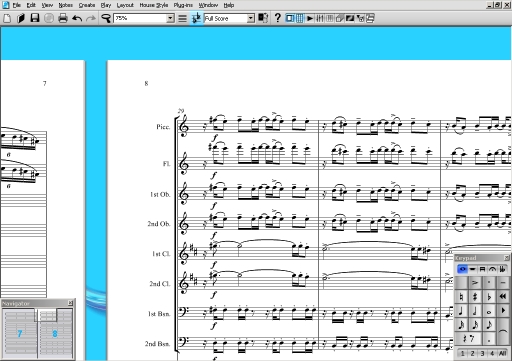The height and width of the screenshot is (361, 512).
Task: Select the Keypad accidentals layout tab
Action: click(503, 269)
